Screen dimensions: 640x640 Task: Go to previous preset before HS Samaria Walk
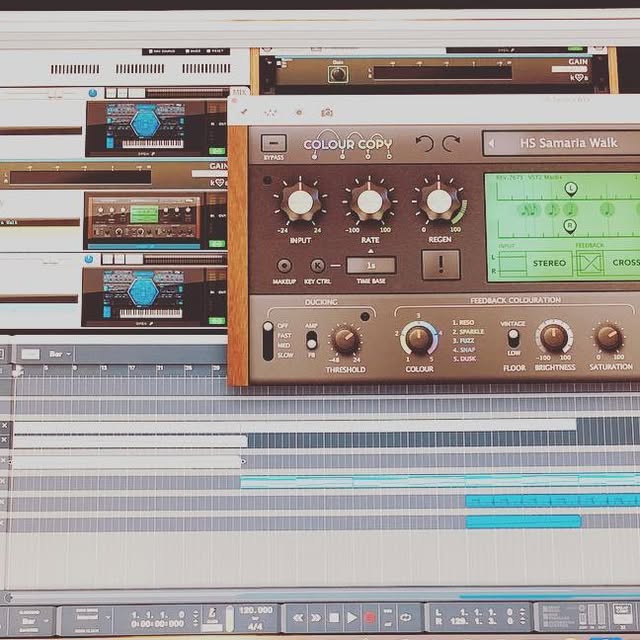coord(491,143)
